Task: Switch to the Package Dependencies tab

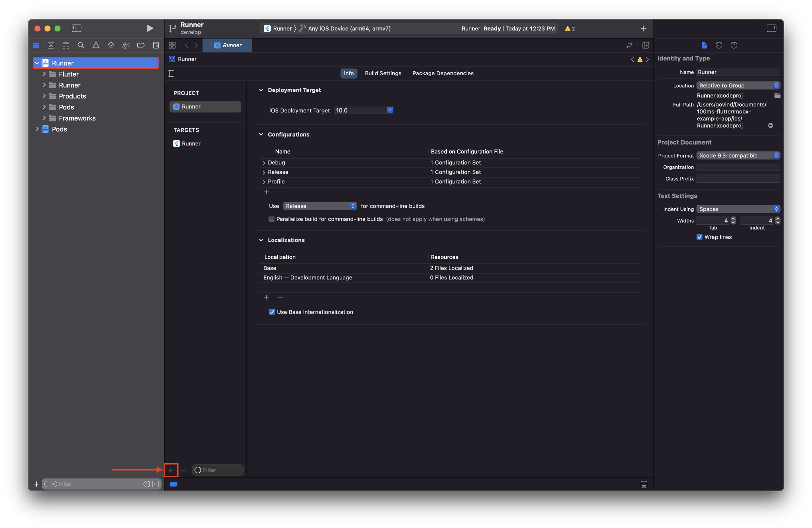Action: pyautogui.click(x=443, y=73)
